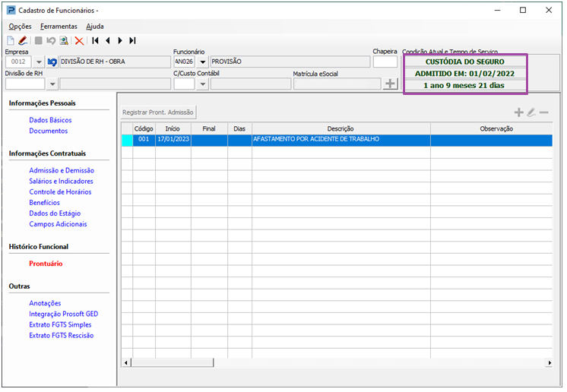Viewport: 567px width, 392px height.
Task: Click the search record toolbar icon
Action: click(x=65, y=40)
